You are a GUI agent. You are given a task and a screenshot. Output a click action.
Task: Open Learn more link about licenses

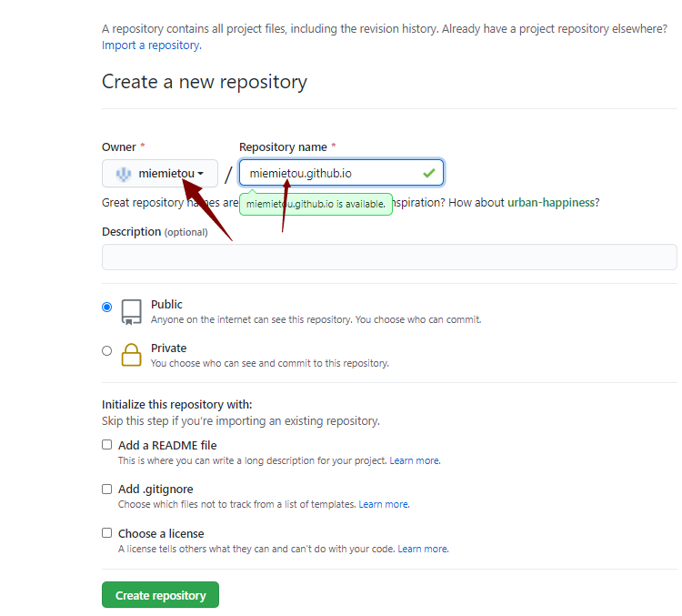[423, 549]
